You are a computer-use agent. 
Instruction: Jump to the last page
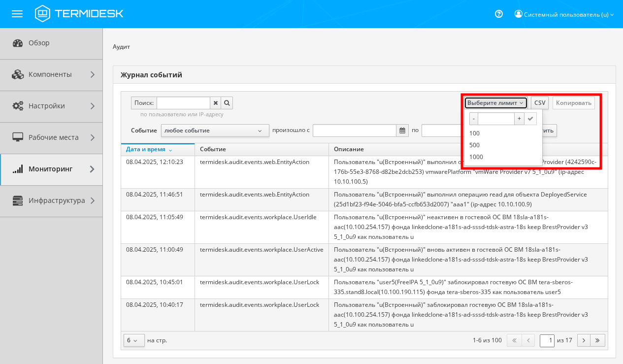[598, 340]
